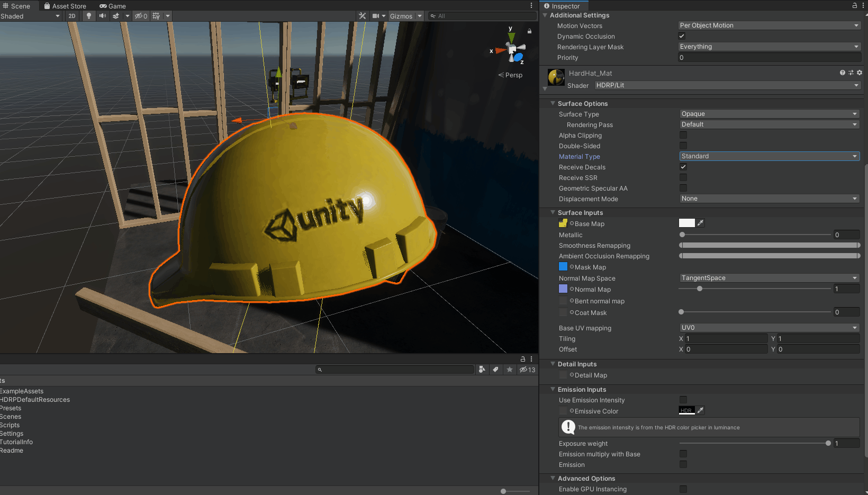
Task: Click the Metallic slider track
Action: pos(755,235)
